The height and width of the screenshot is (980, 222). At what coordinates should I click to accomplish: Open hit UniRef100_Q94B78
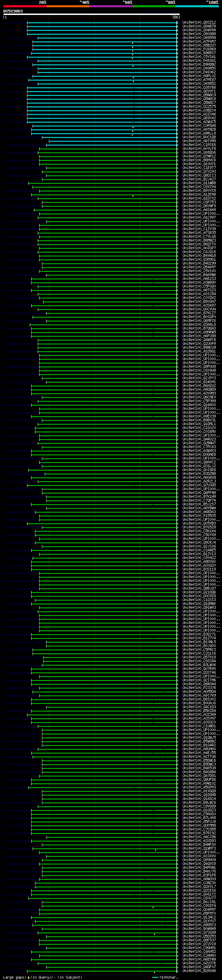199,26
